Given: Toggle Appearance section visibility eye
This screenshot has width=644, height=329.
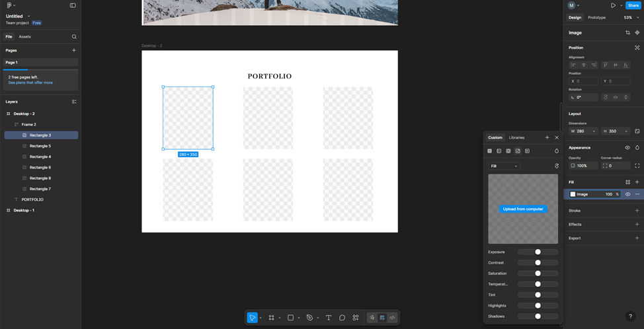Looking at the screenshot, I should point(627,148).
